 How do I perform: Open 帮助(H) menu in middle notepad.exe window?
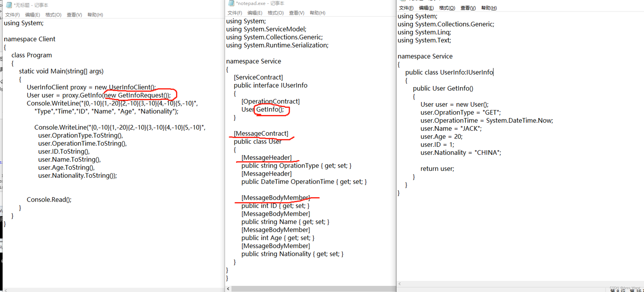(317, 13)
